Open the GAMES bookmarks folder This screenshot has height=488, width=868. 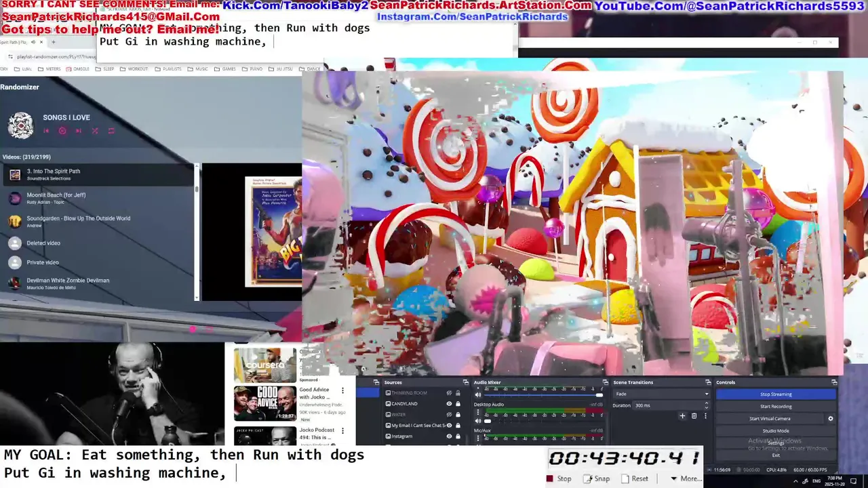pyautogui.click(x=225, y=68)
